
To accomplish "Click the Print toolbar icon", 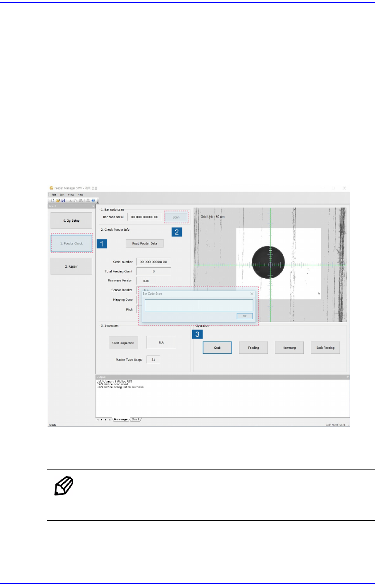I will 88,200.
